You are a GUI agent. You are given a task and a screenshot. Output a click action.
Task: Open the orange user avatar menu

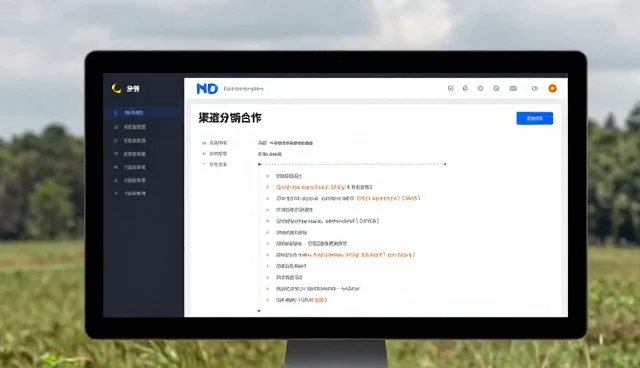(x=552, y=88)
